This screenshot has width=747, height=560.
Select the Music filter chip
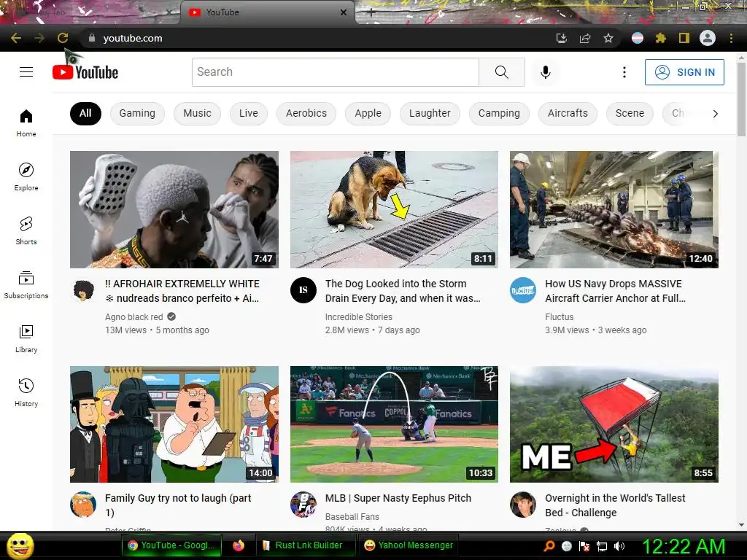pos(197,113)
